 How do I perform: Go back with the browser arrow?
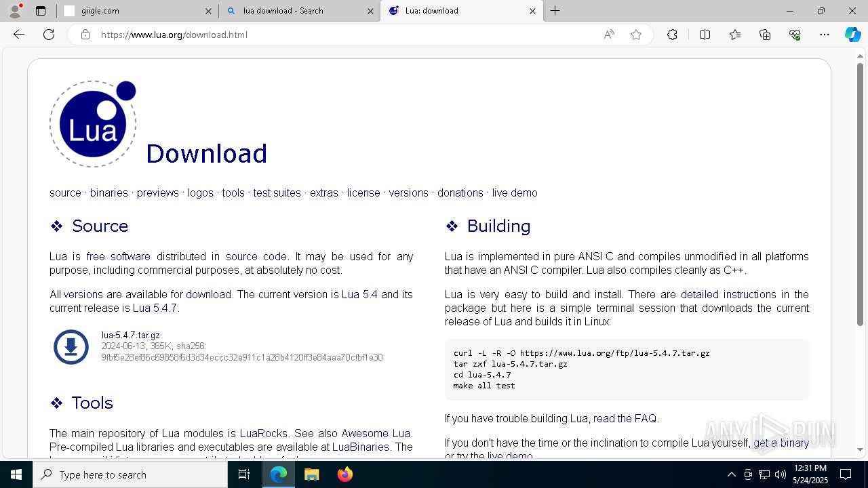19,35
